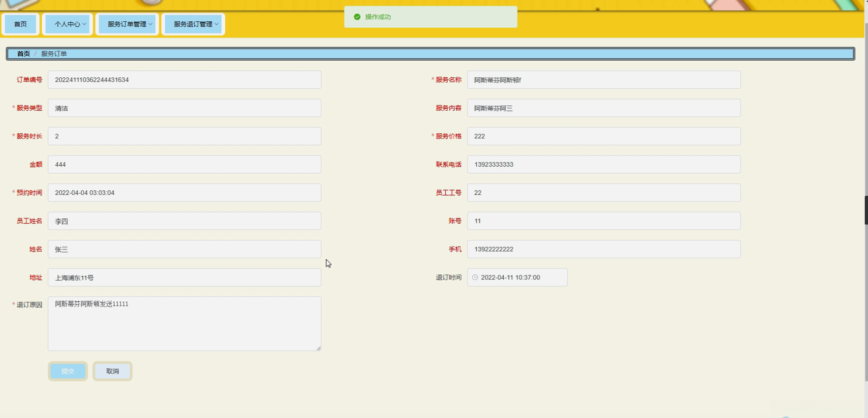This screenshot has width=868, height=418.
Task: Expand the 服务订单管理 dropdown menu
Action: pyautogui.click(x=127, y=24)
